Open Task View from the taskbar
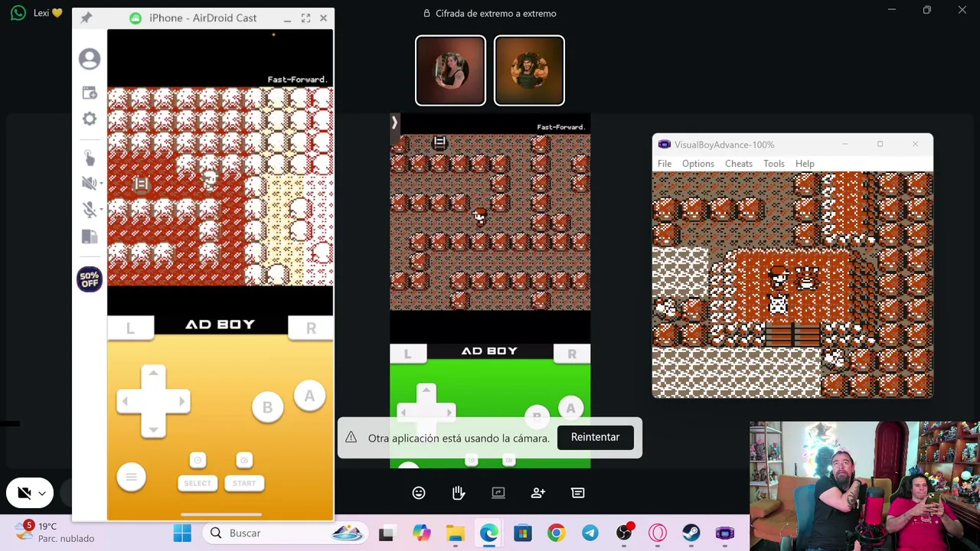 [x=386, y=533]
